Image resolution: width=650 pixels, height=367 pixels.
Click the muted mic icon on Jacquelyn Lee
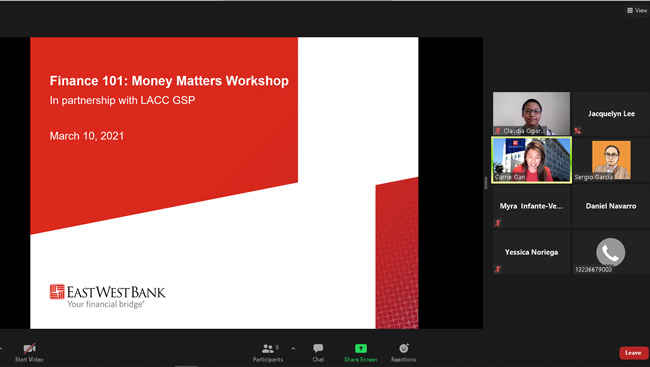(577, 131)
